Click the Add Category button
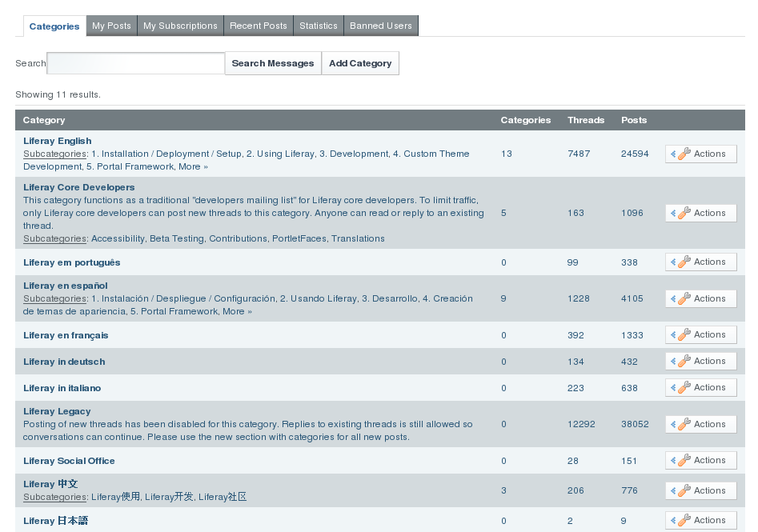The height and width of the screenshot is (532, 758). click(360, 63)
